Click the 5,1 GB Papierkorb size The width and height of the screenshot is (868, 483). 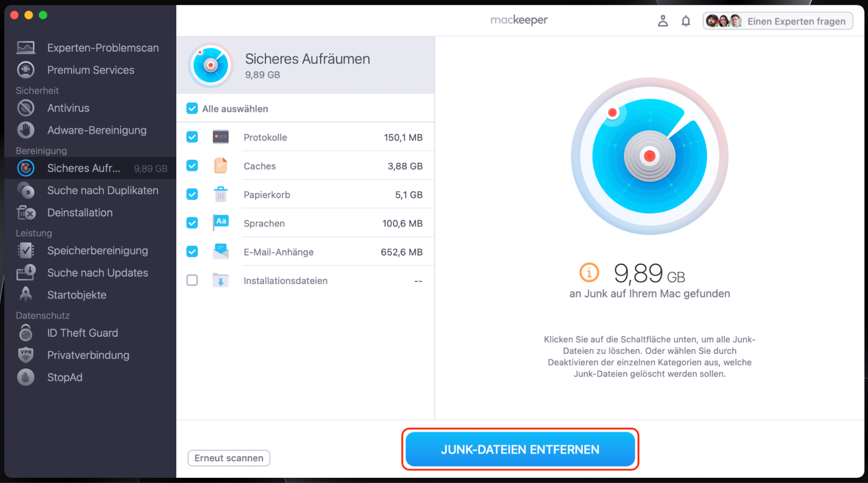409,195
